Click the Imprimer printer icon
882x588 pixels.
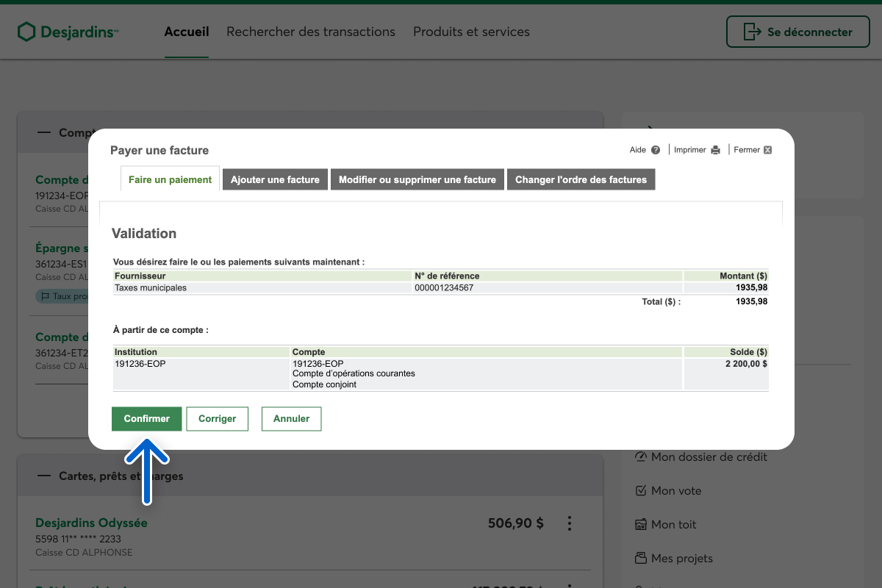point(715,150)
